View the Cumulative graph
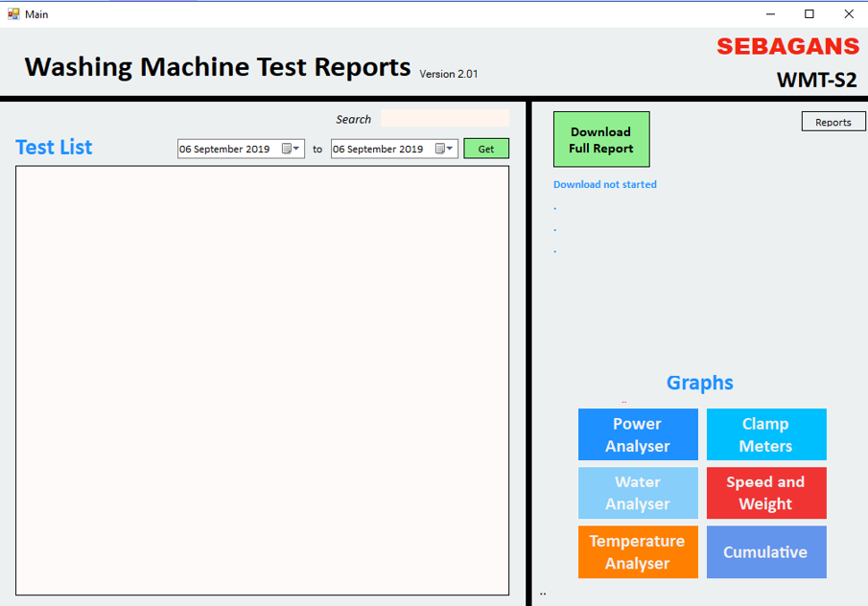Image resolution: width=868 pixels, height=606 pixels. coord(765,552)
